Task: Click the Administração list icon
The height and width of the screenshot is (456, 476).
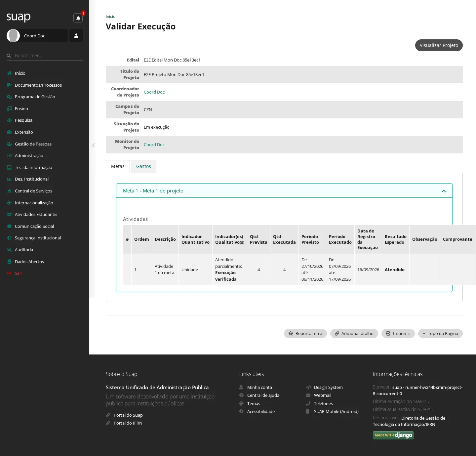Action: point(9,156)
